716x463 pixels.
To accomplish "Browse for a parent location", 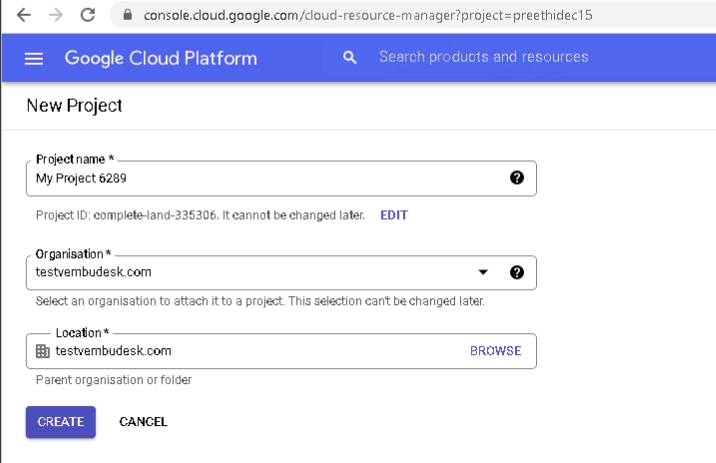I will 495,351.
